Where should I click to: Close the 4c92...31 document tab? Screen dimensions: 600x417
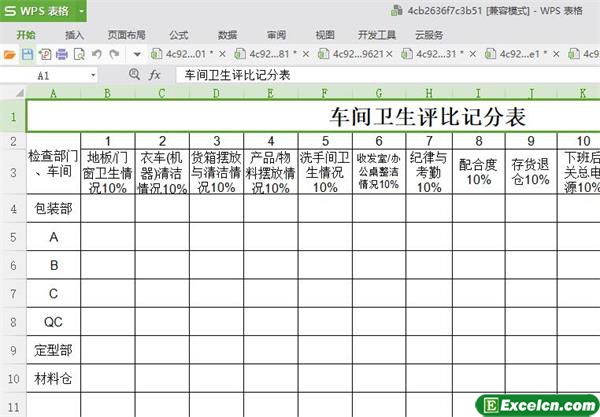(473, 54)
